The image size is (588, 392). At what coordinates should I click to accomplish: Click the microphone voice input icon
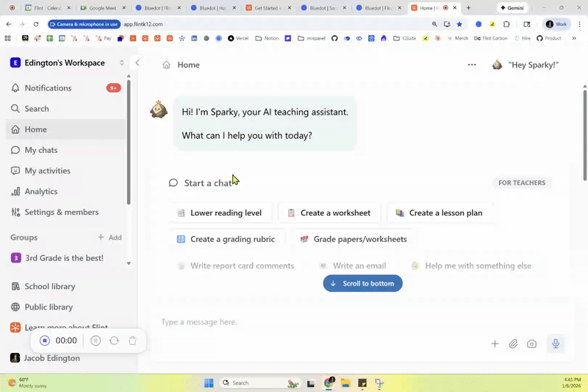click(x=556, y=343)
